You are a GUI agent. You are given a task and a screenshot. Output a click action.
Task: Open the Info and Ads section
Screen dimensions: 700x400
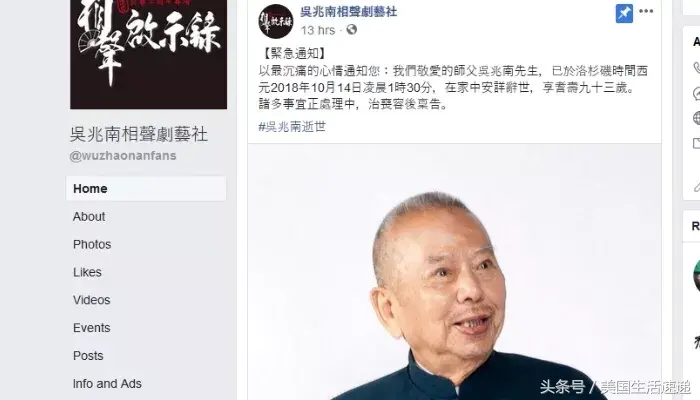point(107,383)
